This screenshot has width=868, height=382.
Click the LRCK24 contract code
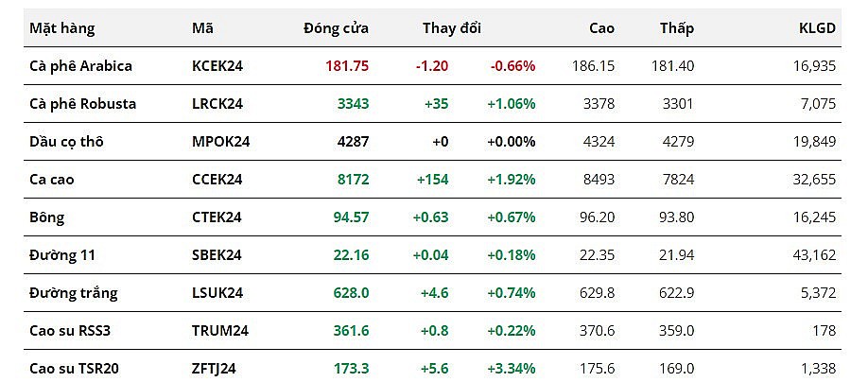point(217,104)
